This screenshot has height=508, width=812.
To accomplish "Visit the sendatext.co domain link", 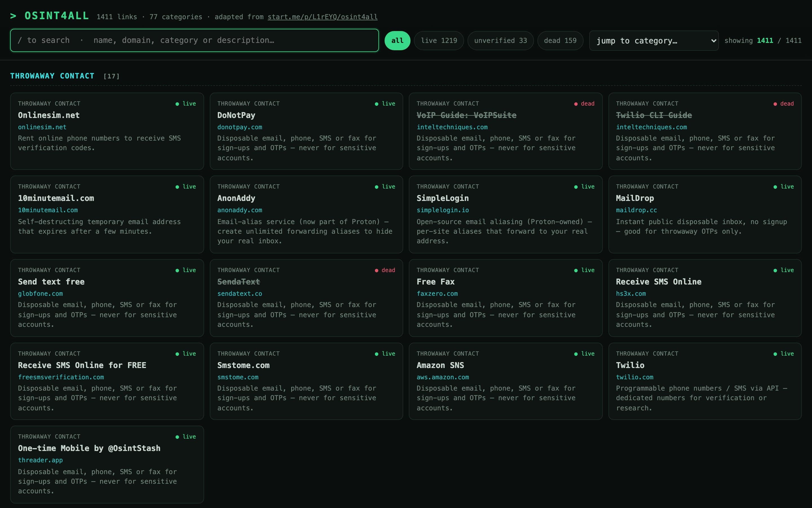I will [x=240, y=294].
